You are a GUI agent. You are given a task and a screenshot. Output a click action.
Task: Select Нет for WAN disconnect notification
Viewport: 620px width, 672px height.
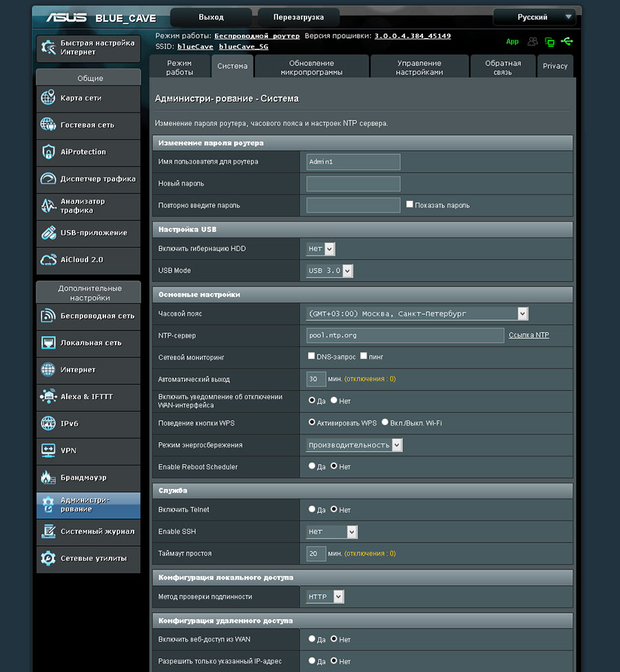[333, 400]
